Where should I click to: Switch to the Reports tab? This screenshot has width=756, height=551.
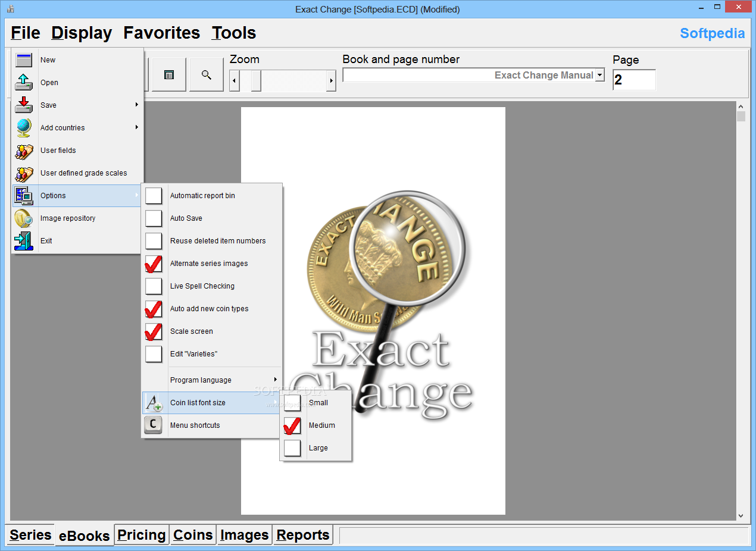303,535
